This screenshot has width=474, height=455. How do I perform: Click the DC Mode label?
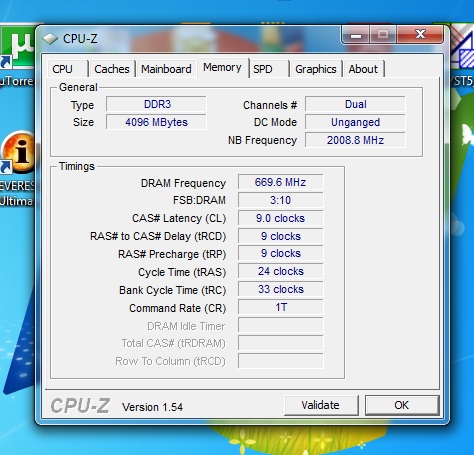(x=275, y=122)
